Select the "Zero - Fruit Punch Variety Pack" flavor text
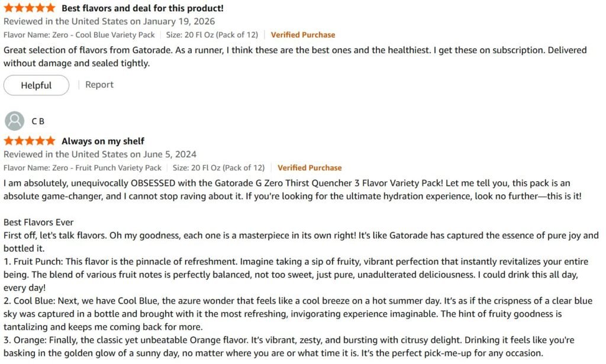606x364 pixels. tap(82, 167)
